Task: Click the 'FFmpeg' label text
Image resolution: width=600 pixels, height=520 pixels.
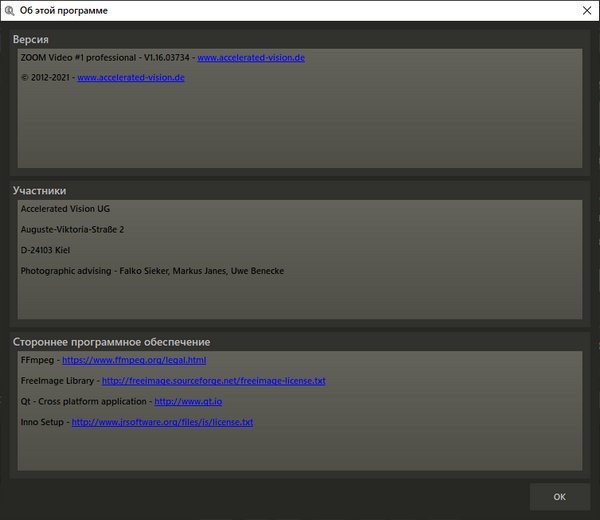Action: (x=37, y=360)
